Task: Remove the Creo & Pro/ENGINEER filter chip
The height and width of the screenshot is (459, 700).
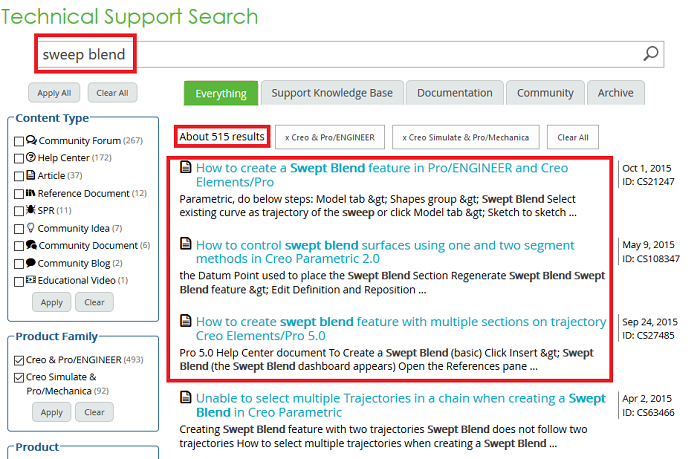Action: [330, 137]
